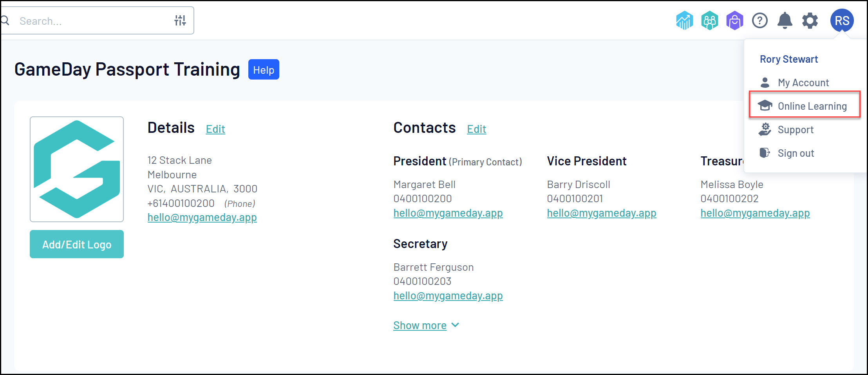Select My Account from the user menu
868x375 pixels.
[x=803, y=83]
